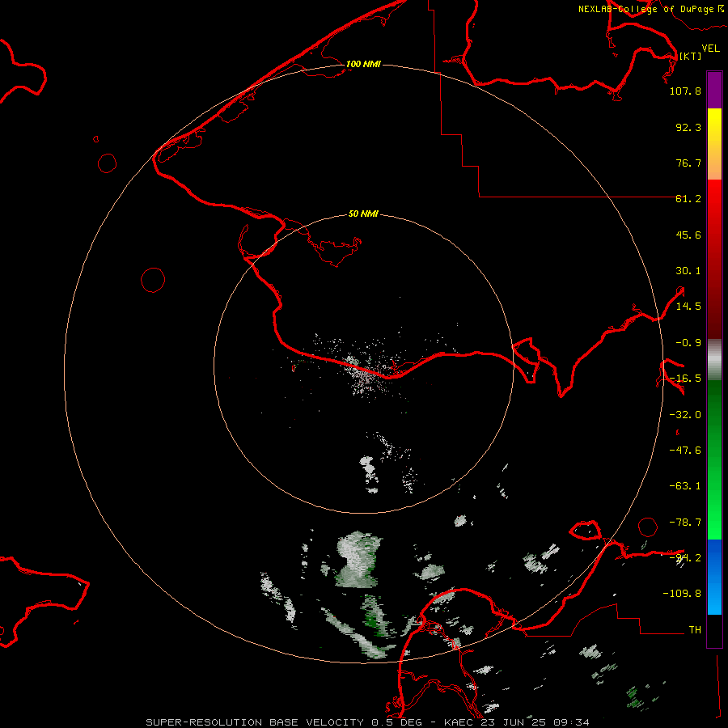Click the 100 NMI range ring label
The width and height of the screenshot is (728, 728).
(x=363, y=64)
